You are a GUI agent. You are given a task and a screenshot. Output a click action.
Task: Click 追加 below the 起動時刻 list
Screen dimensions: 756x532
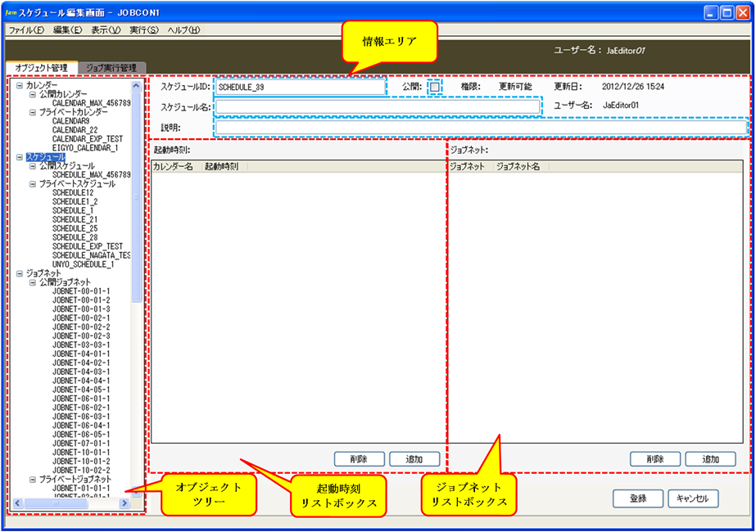pyautogui.click(x=414, y=459)
